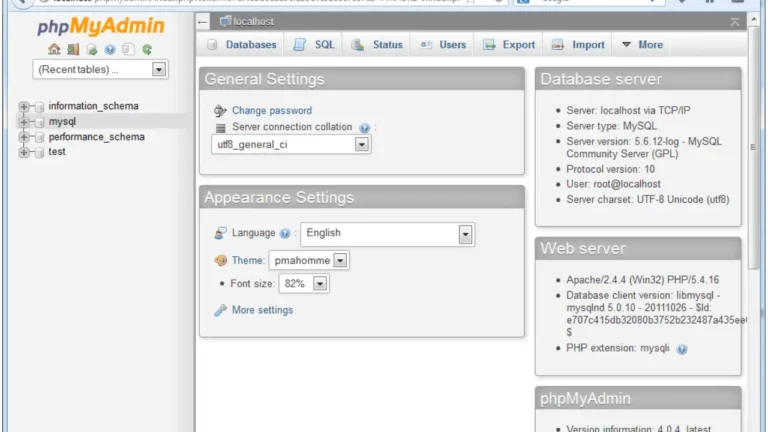Click the database icon next to performance_schema
This screenshot has width=768, height=432.
coord(39,137)
